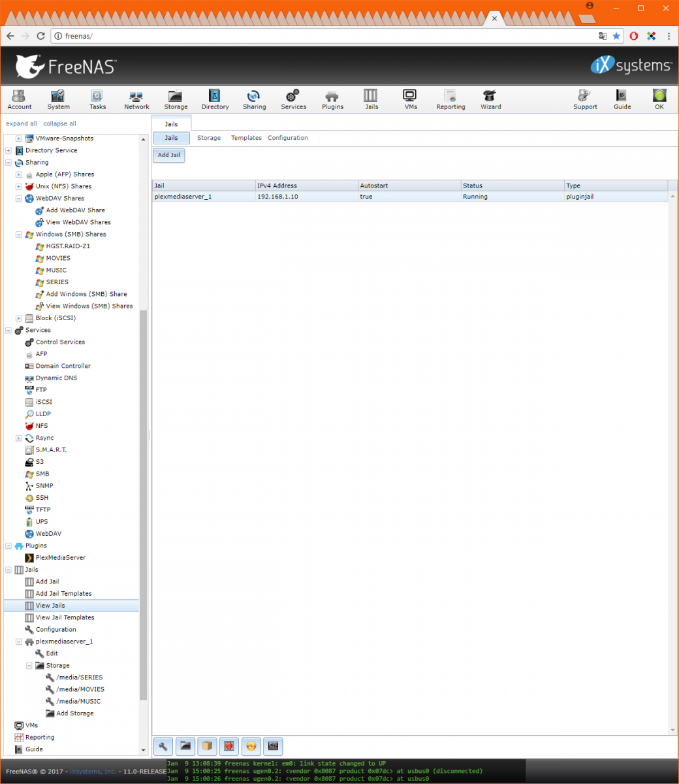The image size is (679, 784).
Task: Click the browser address bar showing freenas/
Action: 326,36
